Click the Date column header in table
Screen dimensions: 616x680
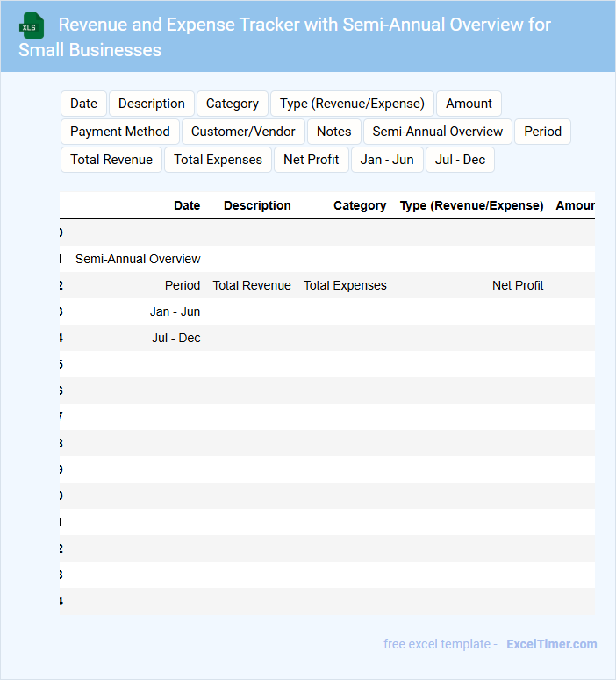187,205
